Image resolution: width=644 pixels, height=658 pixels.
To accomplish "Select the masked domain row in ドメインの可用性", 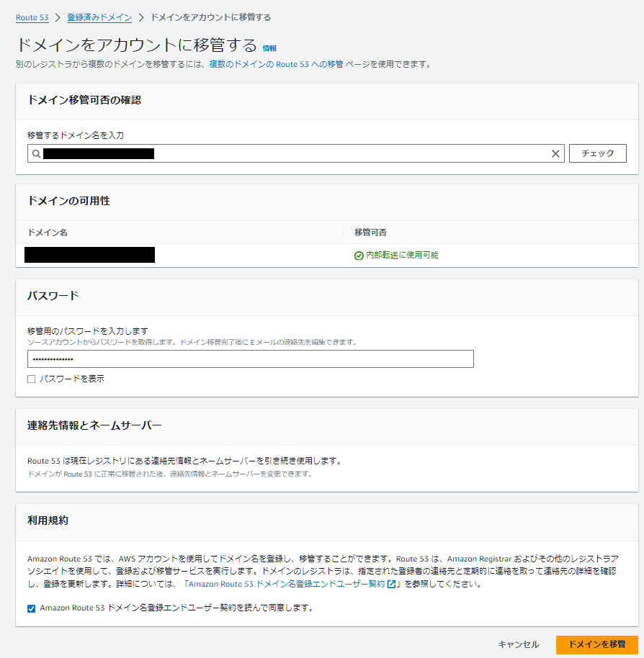I will (x=89, y=255).
